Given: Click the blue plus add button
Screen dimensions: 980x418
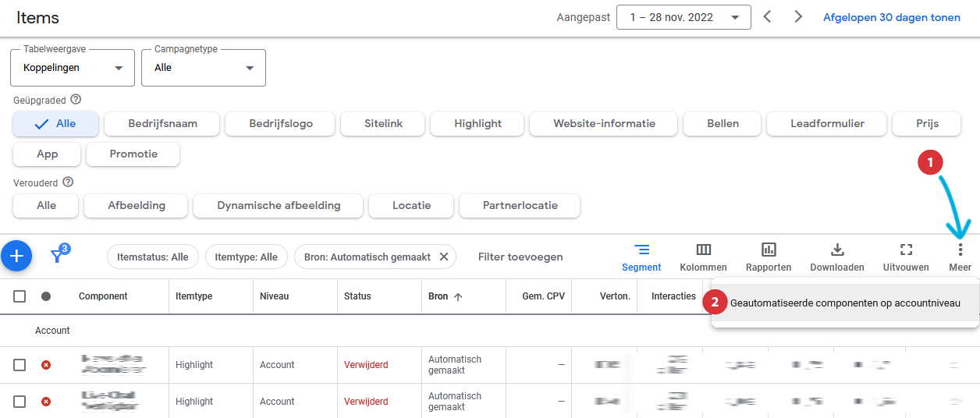Looking at the screenshot, I should pos(16,256).
